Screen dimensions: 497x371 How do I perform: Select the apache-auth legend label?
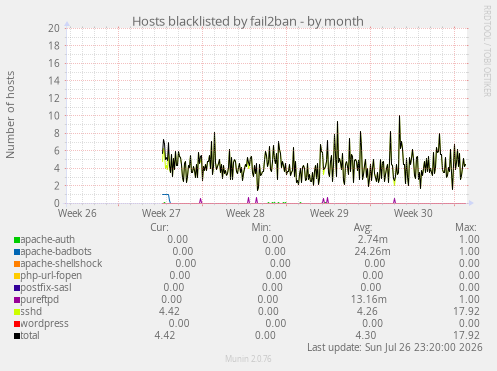coord(48,239)
